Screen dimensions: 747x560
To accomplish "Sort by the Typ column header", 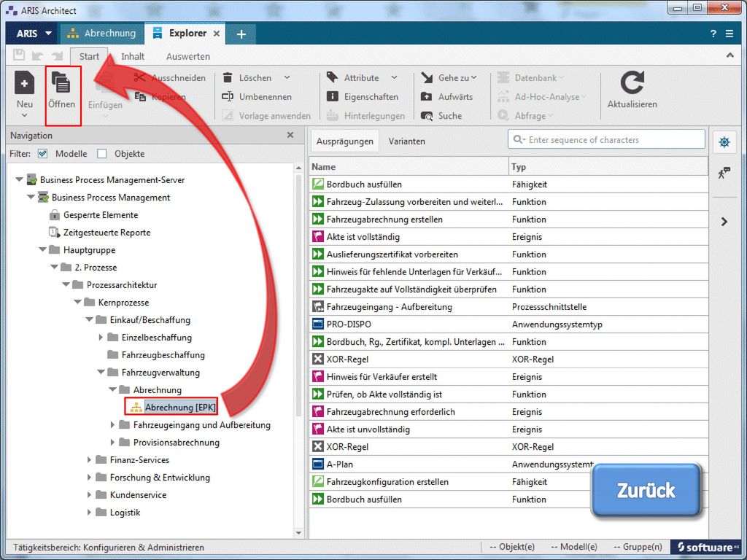I will [608, 167].
